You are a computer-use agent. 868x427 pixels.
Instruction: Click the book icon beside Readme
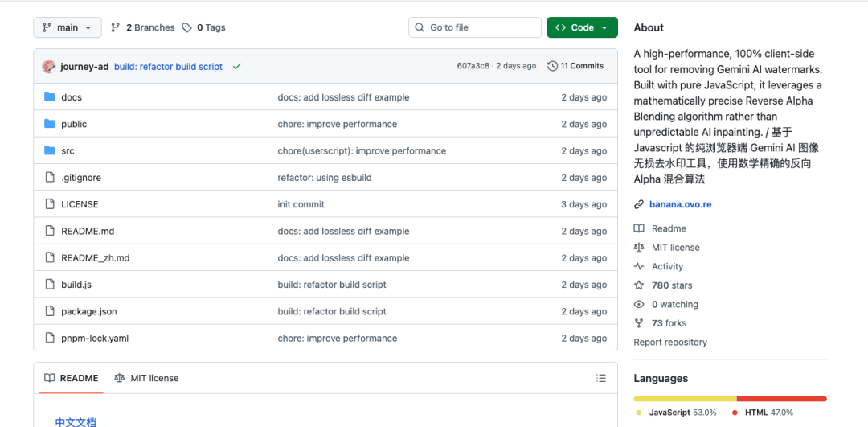pos(639,228)
